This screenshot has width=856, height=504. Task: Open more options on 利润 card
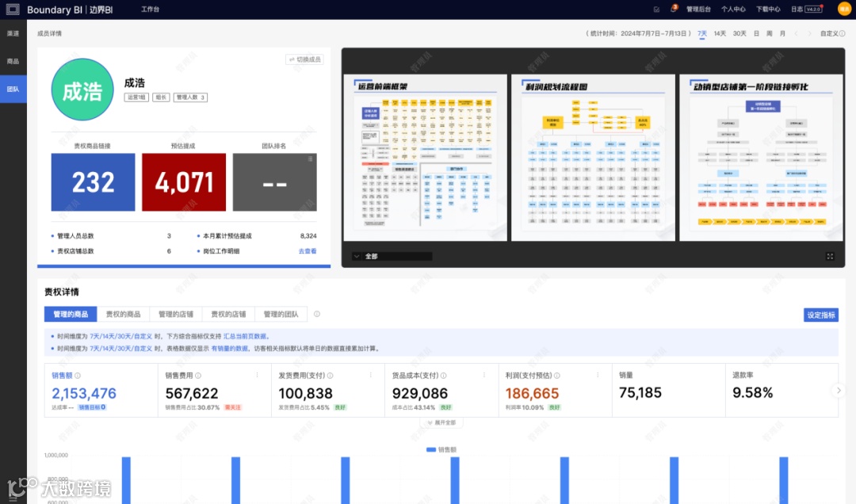[x=598, y=375]
